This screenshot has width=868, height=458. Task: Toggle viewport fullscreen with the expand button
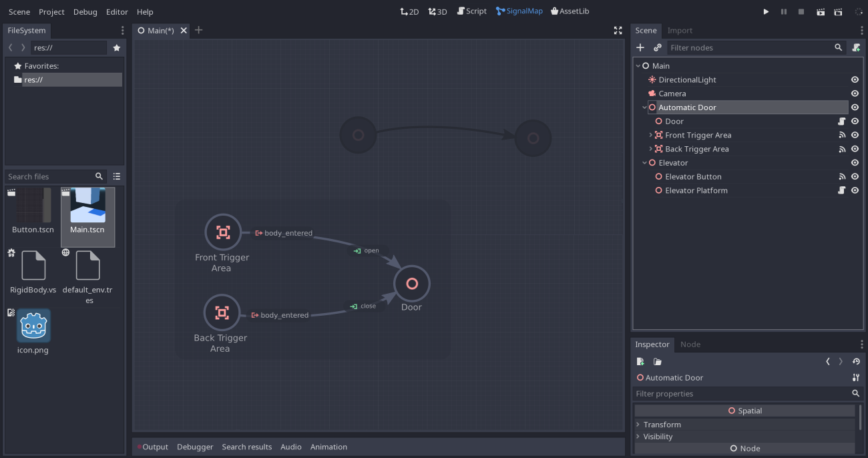pos(618,30)
